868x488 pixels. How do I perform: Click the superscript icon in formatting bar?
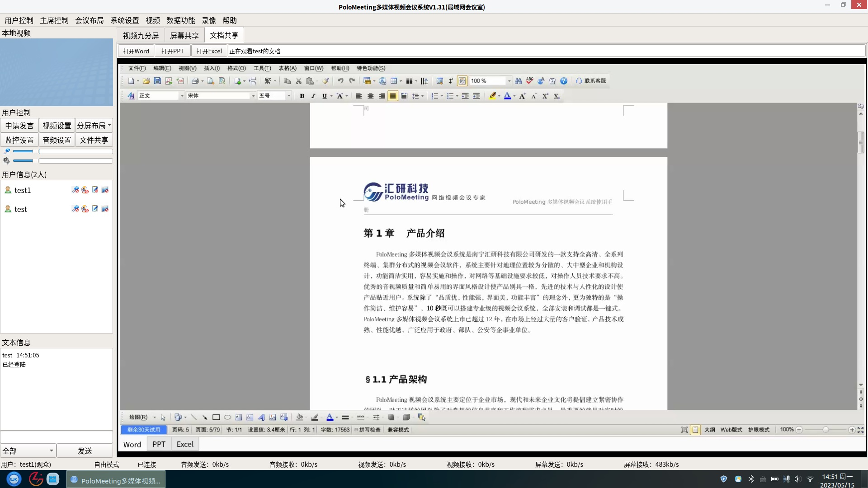pos(545,96)
